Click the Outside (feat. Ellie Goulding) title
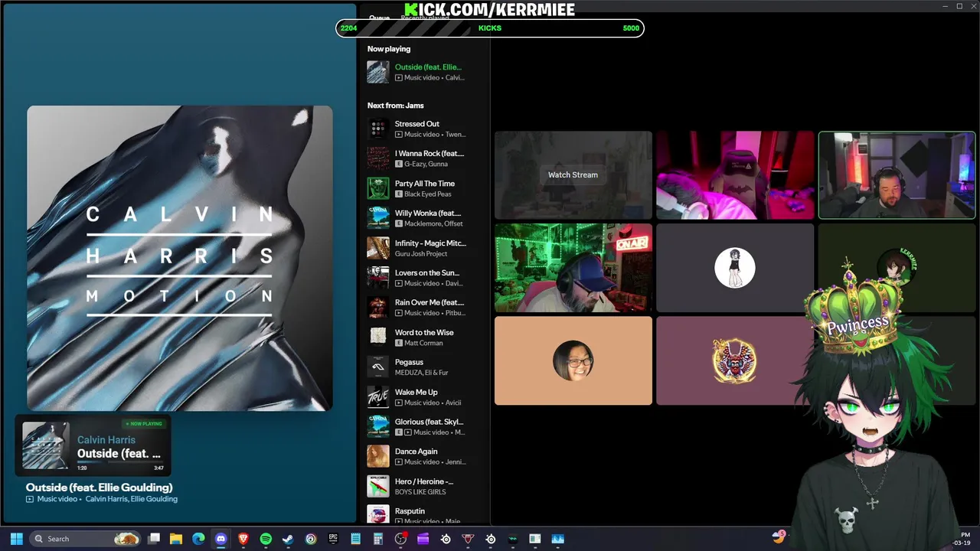The width and height of the screenshot is (980, 551). pyautogui.click(x=99, y=487)
